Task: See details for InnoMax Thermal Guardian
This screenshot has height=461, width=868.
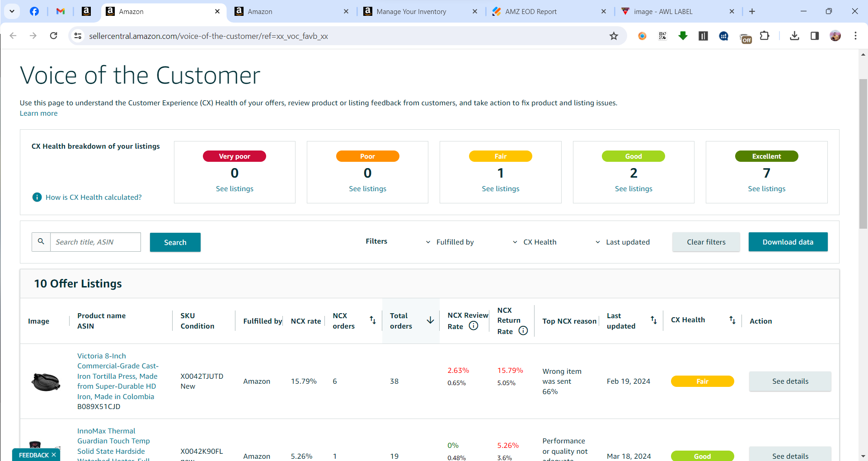Action: (790, 454)
